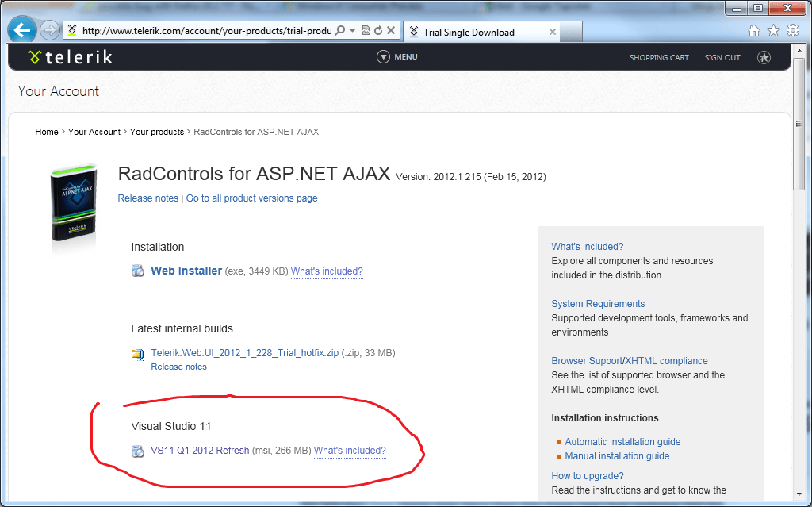Click the star badge icon in site header
The height and width of the screenshot is (507, 812).
pyautogui.click(x=764, y=58)
